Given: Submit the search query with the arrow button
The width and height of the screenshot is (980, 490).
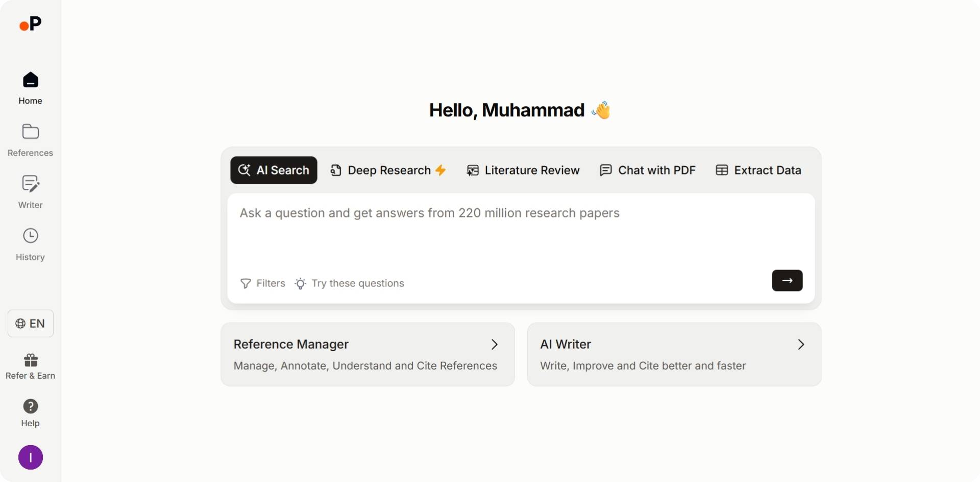Looking at the screenshot, I should tap(787, 280).
